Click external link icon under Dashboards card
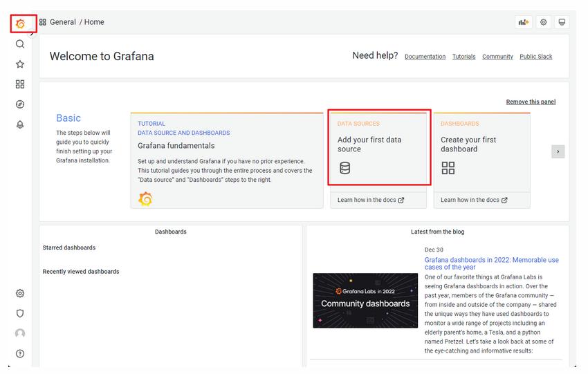The image size is (588, 374). [x=504, y=200]
